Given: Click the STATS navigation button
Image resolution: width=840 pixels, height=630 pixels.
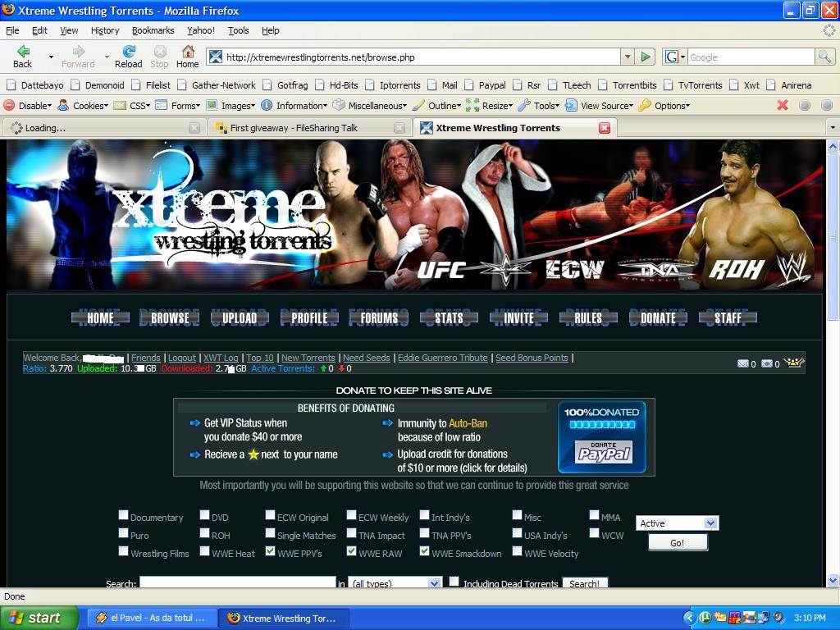Looking at the screenshot, I should click(449, 318).
